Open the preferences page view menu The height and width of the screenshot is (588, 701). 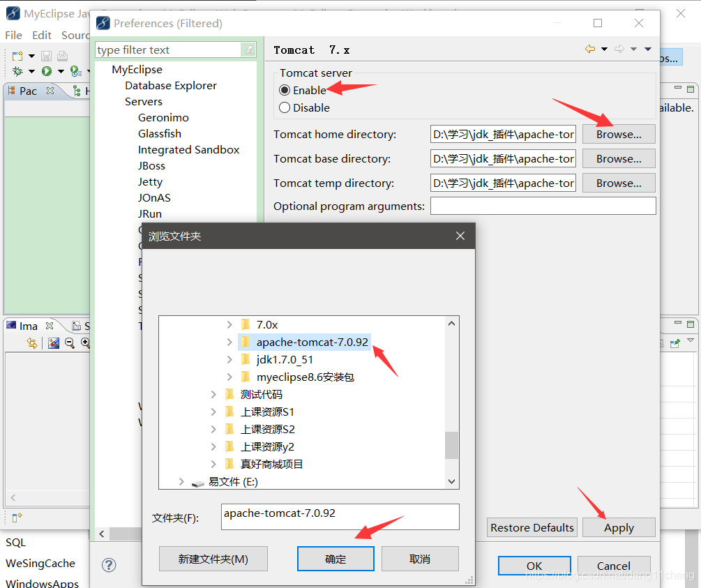pyautogui.click(x=648, y=50)
